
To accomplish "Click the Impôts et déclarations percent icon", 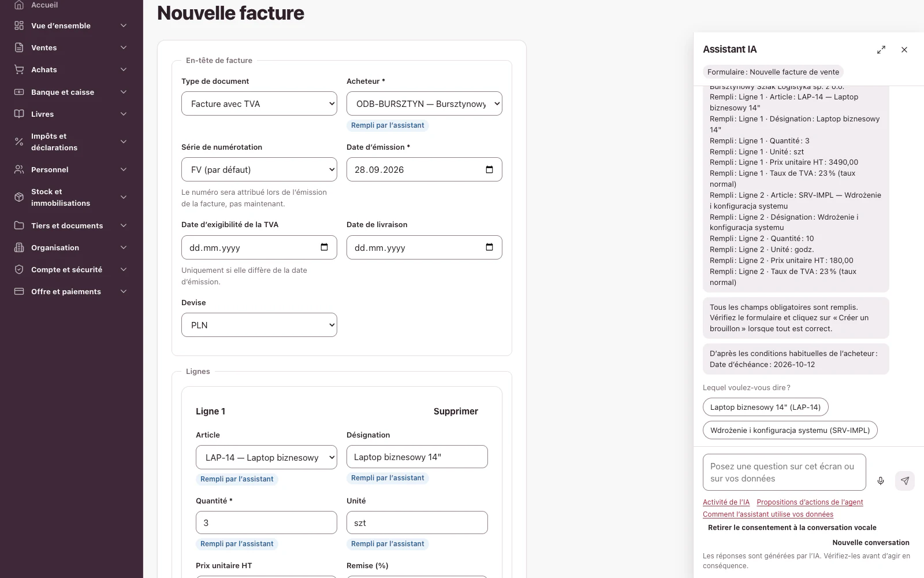I will [19, 142].
